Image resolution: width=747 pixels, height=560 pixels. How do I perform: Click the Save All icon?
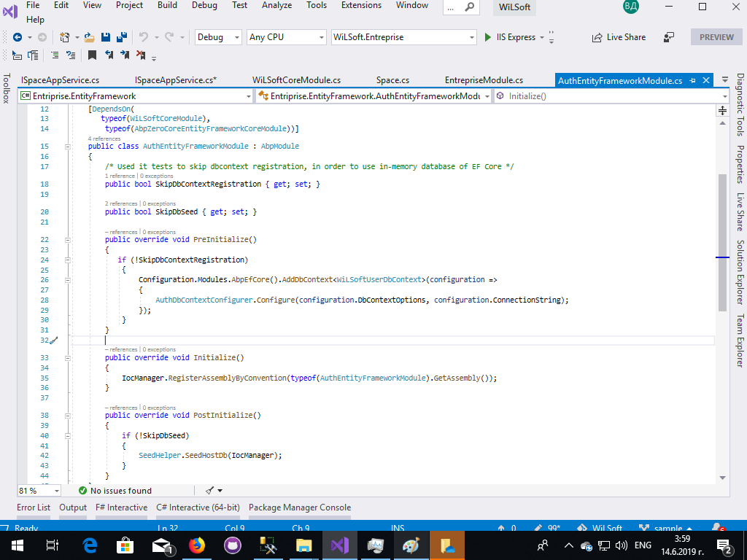[122, 37]
